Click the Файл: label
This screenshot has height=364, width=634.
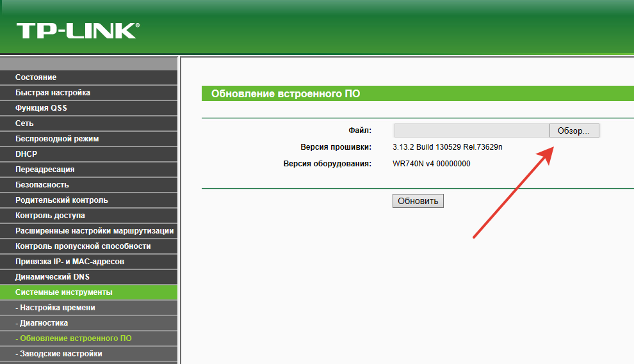(x=360, y=131)
